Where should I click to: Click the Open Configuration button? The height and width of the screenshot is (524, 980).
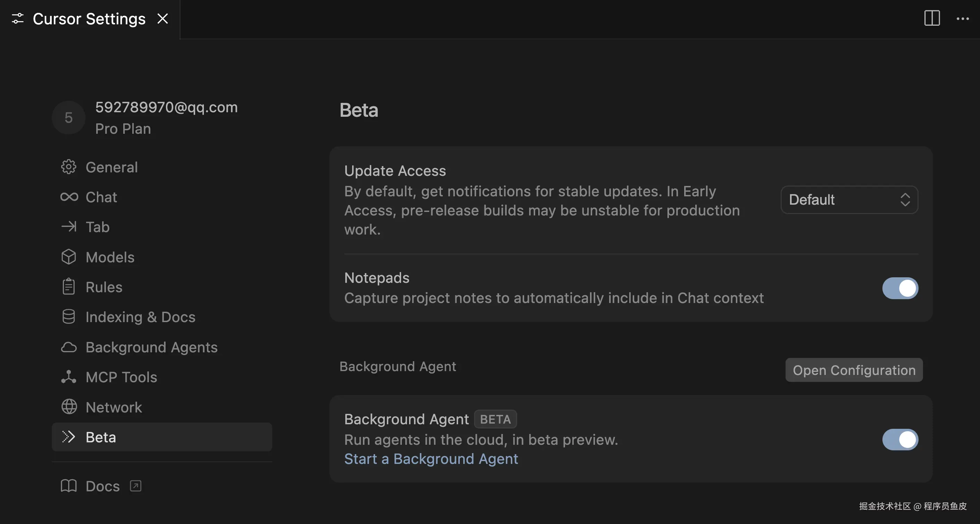point(854,370)
